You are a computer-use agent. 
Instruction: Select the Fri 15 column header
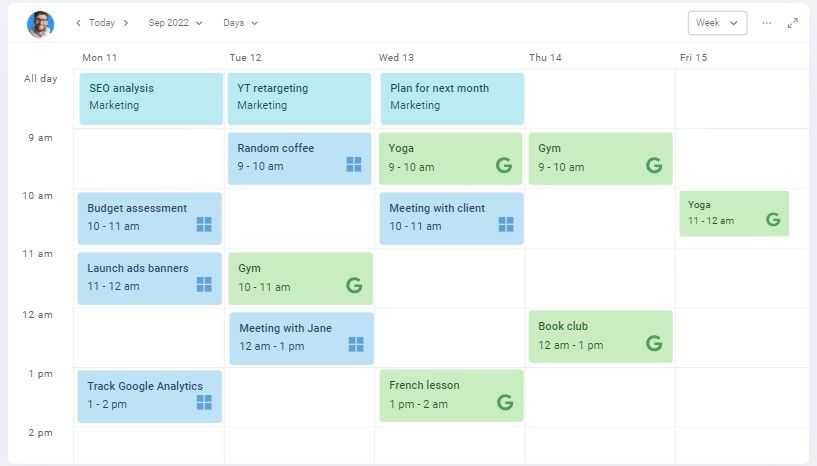(x=694, y=57)
